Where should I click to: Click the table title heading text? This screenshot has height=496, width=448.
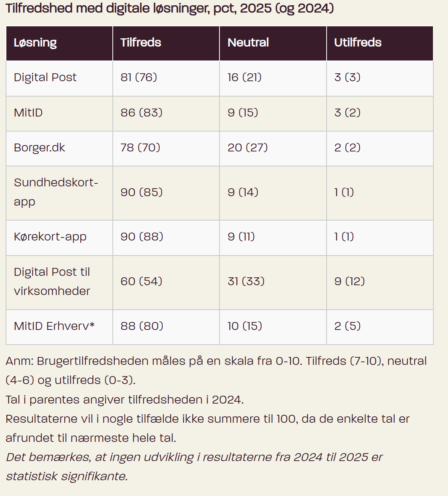click(170, 8)
